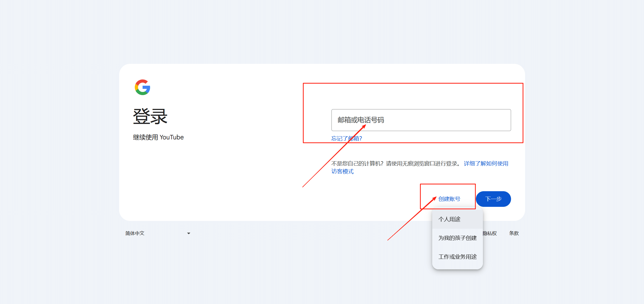The image size is (644, 304).
Task: Choose 为我的孩子创建 menu option
Action: [457, 238]
